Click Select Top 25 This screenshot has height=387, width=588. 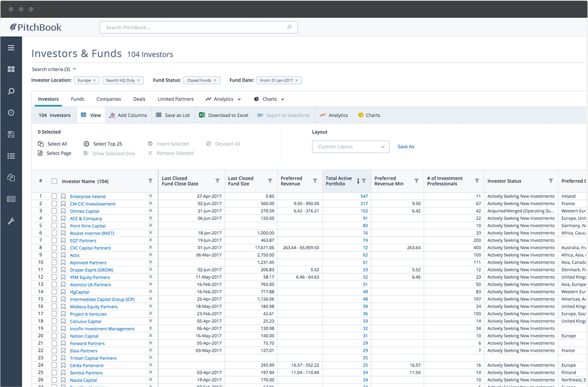(103, 144)
